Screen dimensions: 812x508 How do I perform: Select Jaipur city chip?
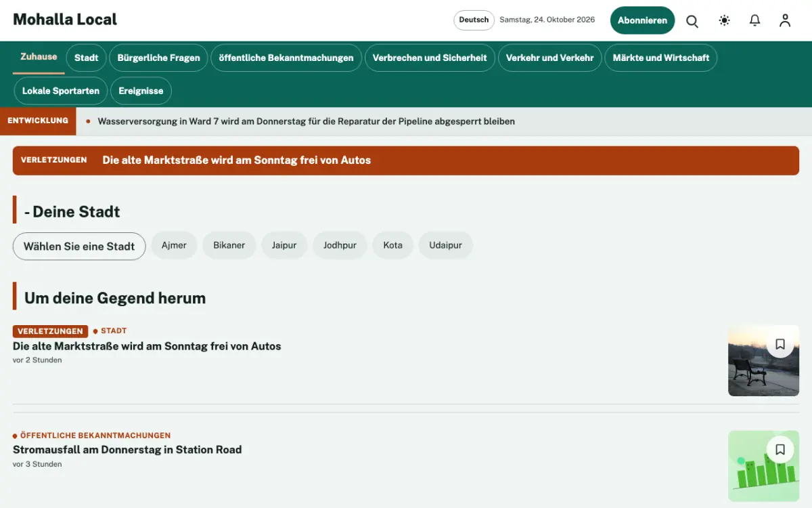tap(284, 245)
